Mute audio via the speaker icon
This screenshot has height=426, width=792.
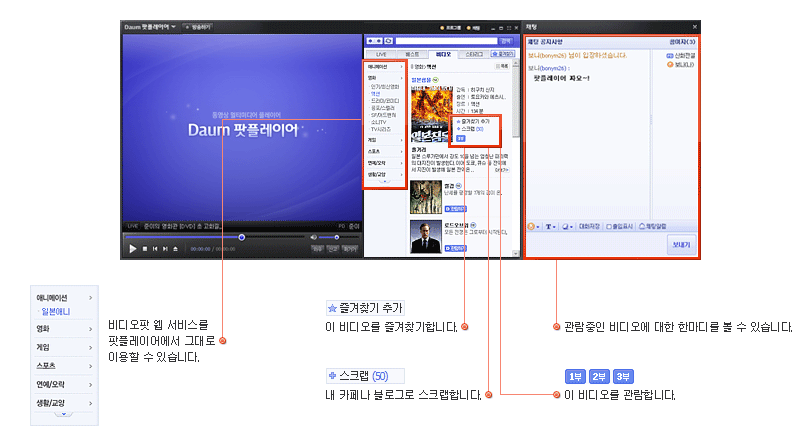pyautogui.click(x=314, y=237)
